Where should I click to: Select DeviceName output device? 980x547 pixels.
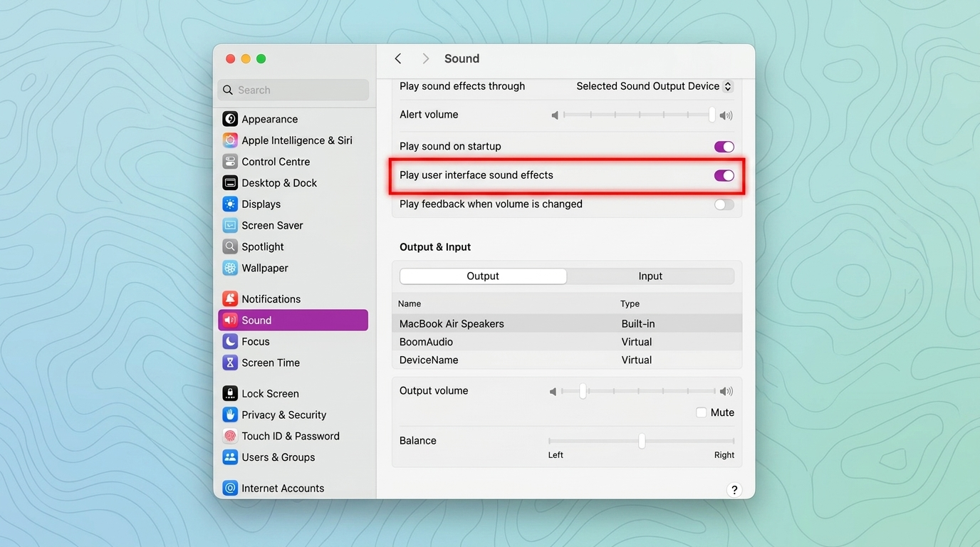click(567, 360)
